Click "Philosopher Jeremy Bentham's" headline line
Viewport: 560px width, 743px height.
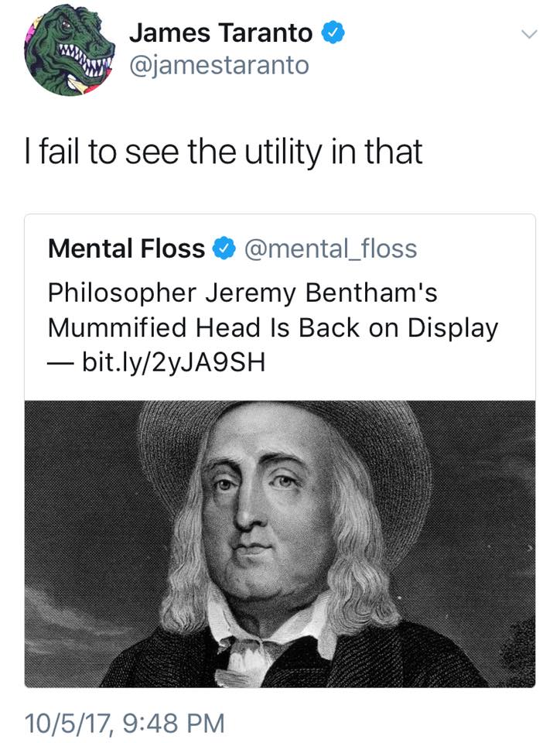(x=242, y=293)
